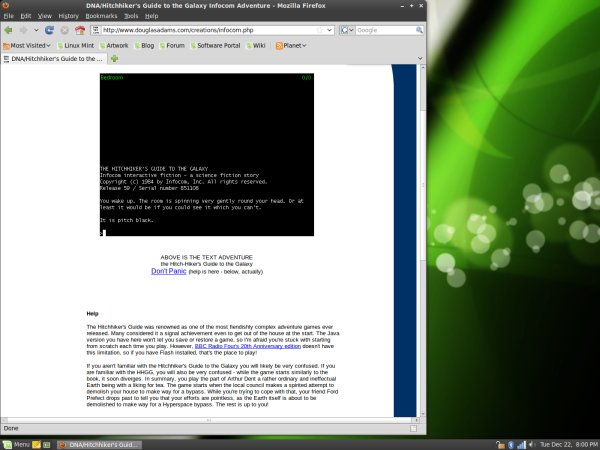Click the Firefox icon in the title bar
600x450 pixels.
coord(6,5)
